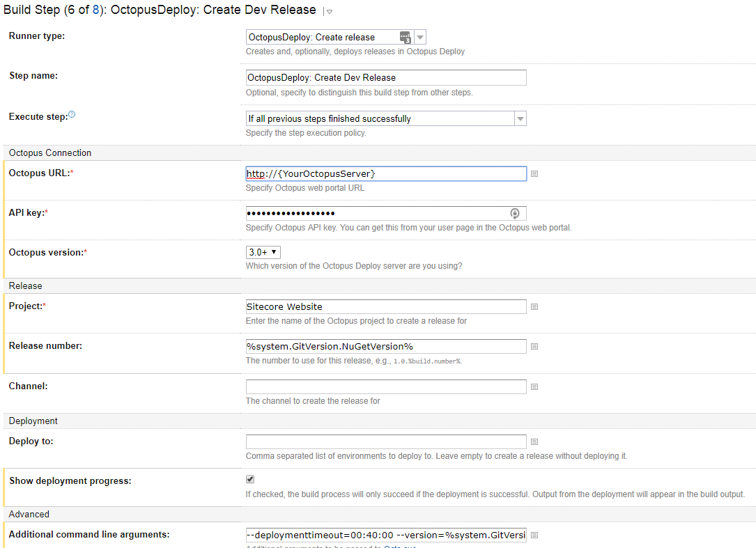Screen dimensions: 756x548
Task: Open the build step title dropdown arrow
Action: (330, 12)
